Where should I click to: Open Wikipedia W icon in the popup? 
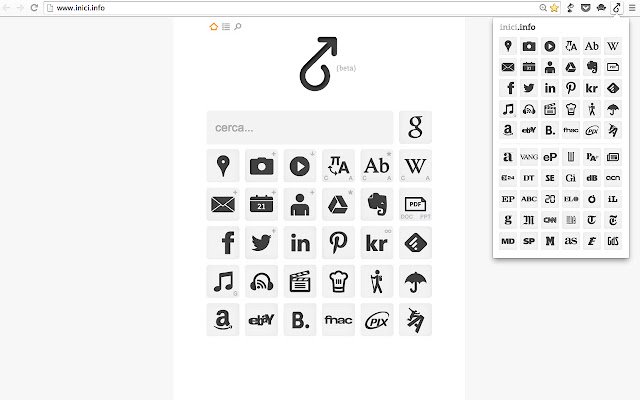613,46
